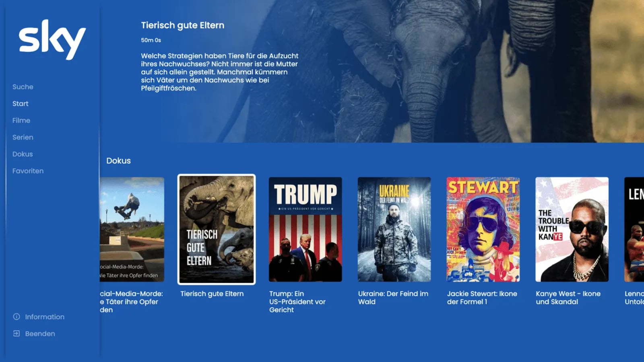
Task: Click the 'Jackie Stewart: Ikone der Formel 1' caption
Action: [x=482, y=298]
